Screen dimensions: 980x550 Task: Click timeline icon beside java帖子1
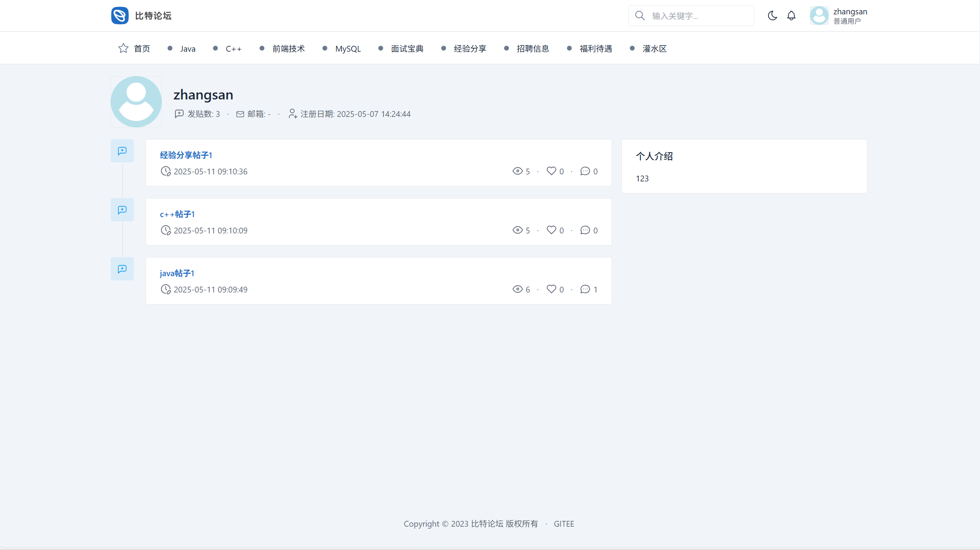point(122,269)
